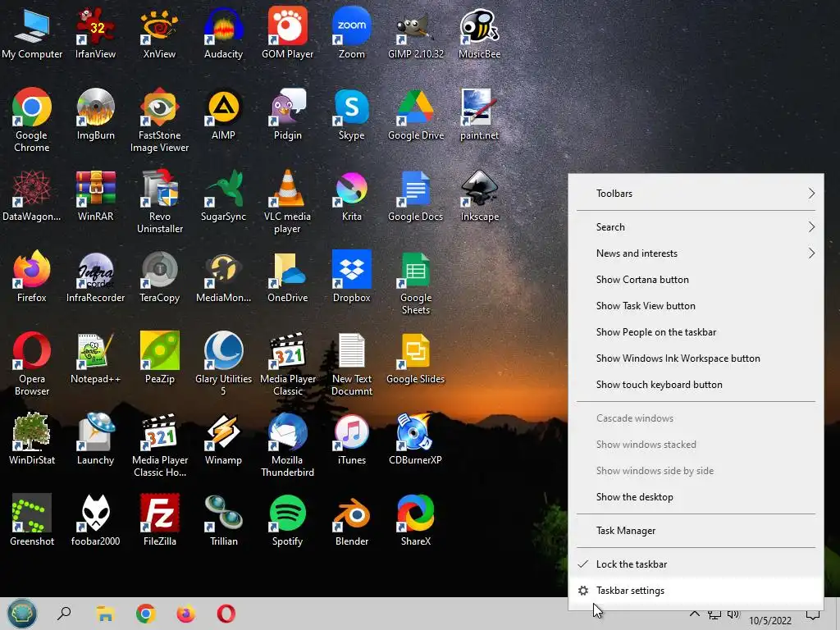The image size is (840, 630).
Task: Click the FastStone Image Viewer icon
Action: [159, 121]
